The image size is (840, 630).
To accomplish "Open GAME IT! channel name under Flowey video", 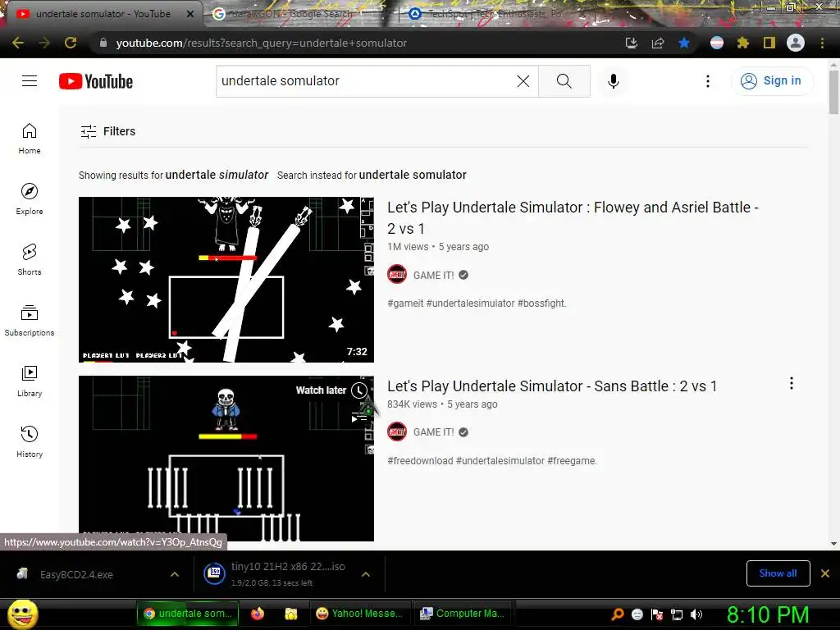I will [433, 276].
